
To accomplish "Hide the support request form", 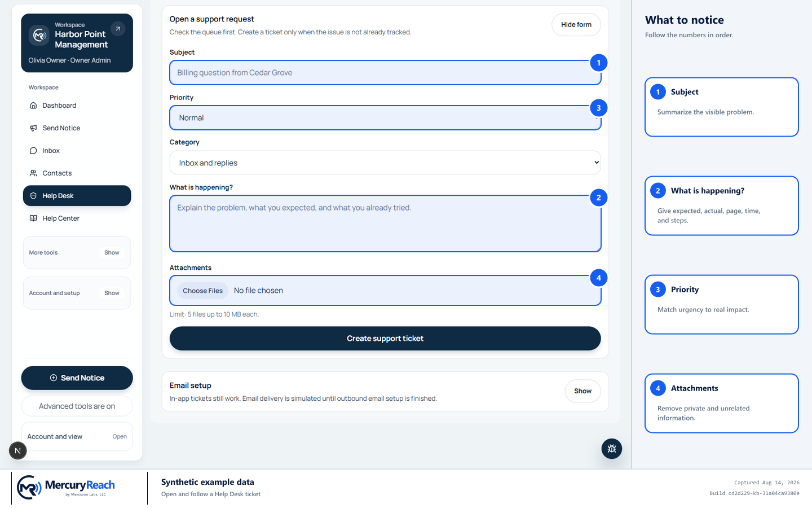I will coord(576,25).
